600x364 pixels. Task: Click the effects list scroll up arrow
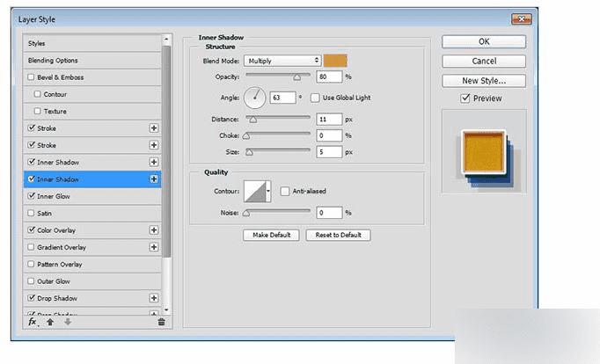pos(166,39)
